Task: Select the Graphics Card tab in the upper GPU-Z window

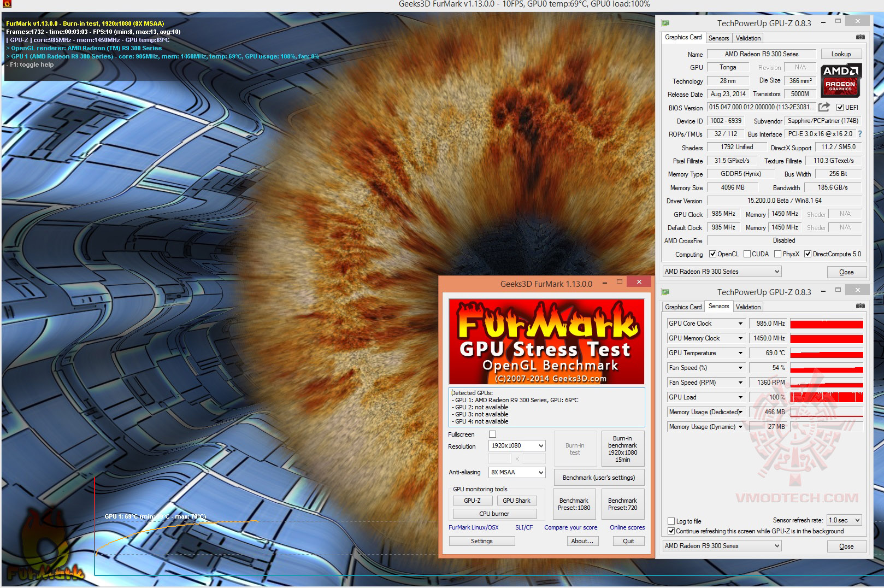Action: coord(683,37)
